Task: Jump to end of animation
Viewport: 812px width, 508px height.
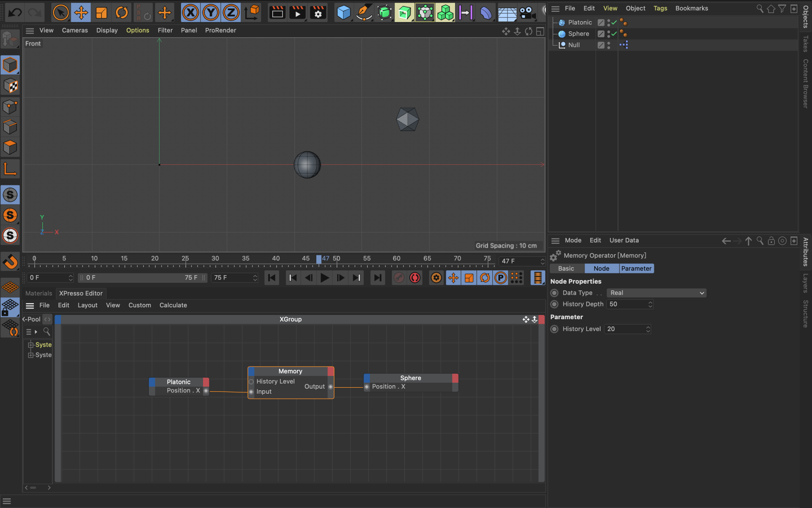Action: click(377, 278)
